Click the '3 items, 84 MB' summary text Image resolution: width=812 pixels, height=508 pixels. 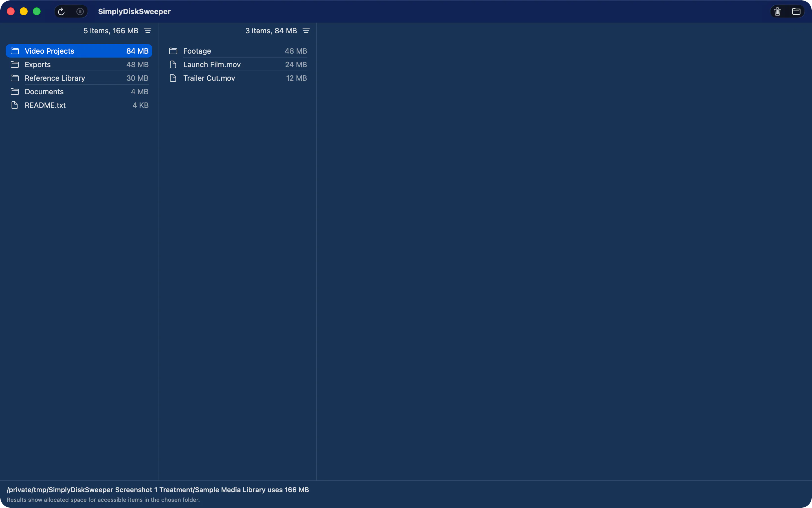point(271,30)
